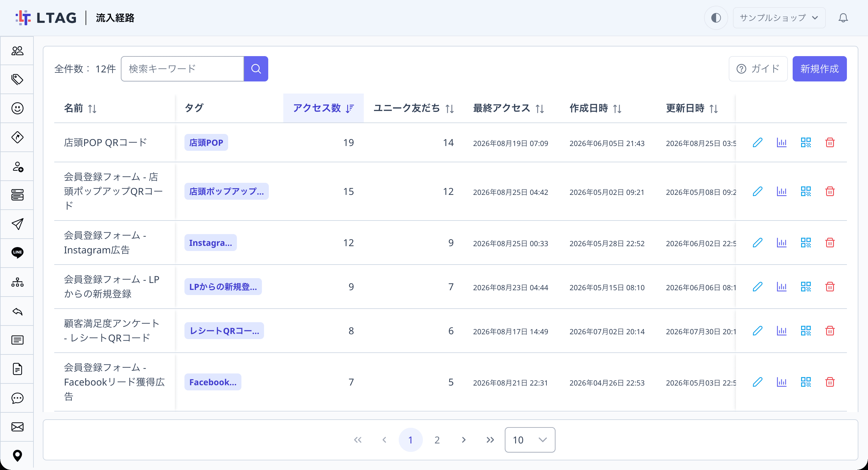Viewport: 868px width, 470px height.
Task: Delete the 顧客満足度アンケート row
Action: pyautogui.click(x=830, y=331)
